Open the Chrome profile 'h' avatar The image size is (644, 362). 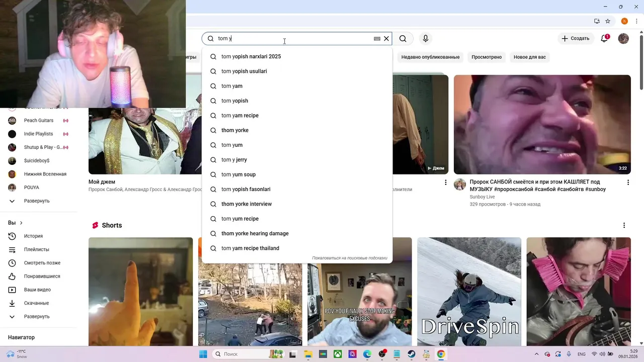coord(624,21)
